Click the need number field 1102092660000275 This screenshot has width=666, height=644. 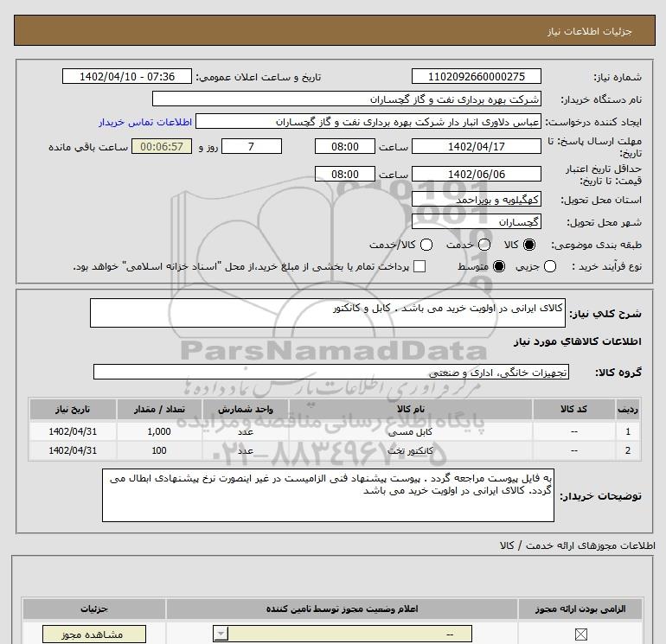pos(476,77)
